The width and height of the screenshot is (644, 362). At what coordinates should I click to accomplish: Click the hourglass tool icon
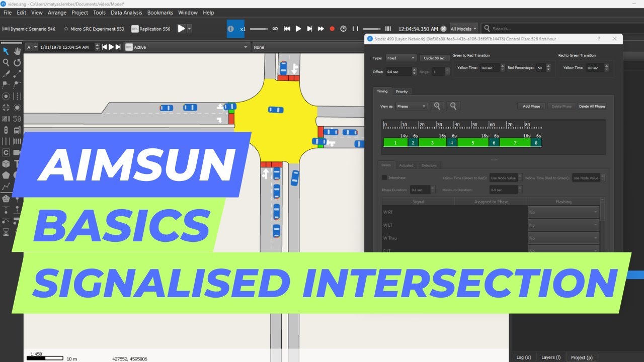pos(6,232)
